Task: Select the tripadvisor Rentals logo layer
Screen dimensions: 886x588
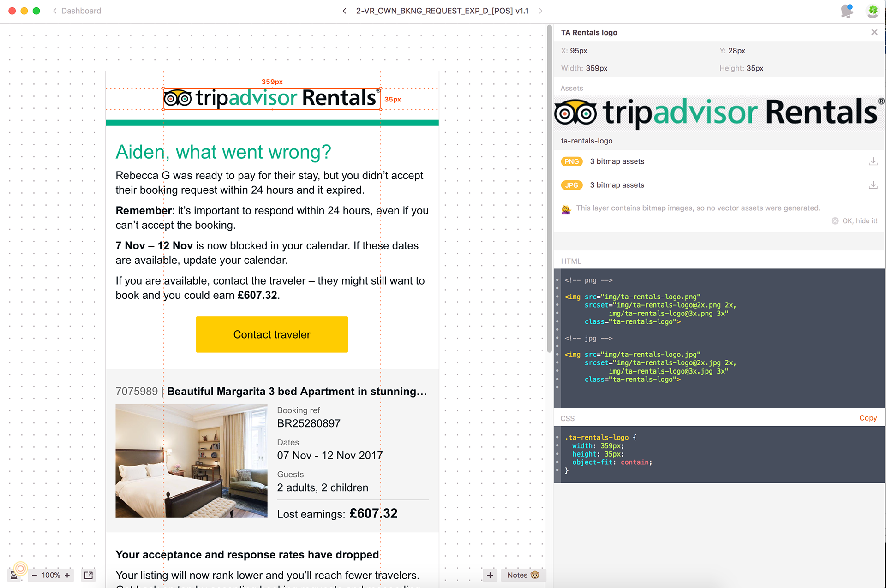Action: (x=272, y=98)
